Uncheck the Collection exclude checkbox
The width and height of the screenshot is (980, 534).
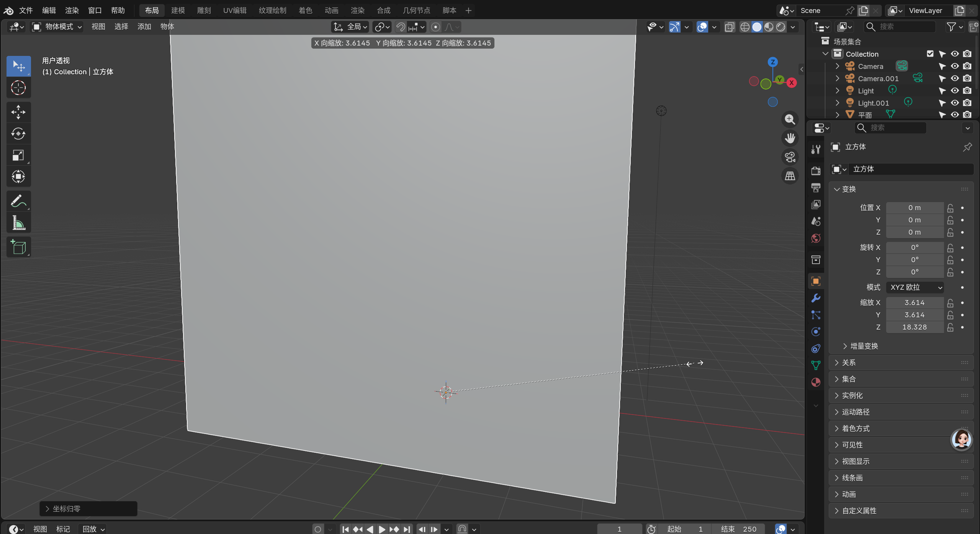tap(930, 54)
